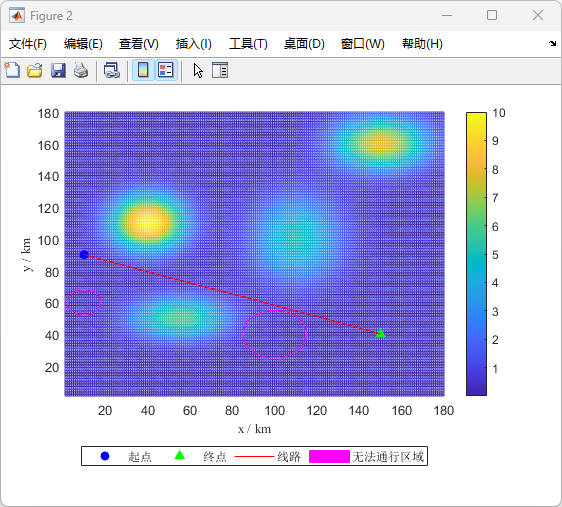562x507 pixels.
Task: Click the MATLAB logo in title bar
Action: coord(17,16)
